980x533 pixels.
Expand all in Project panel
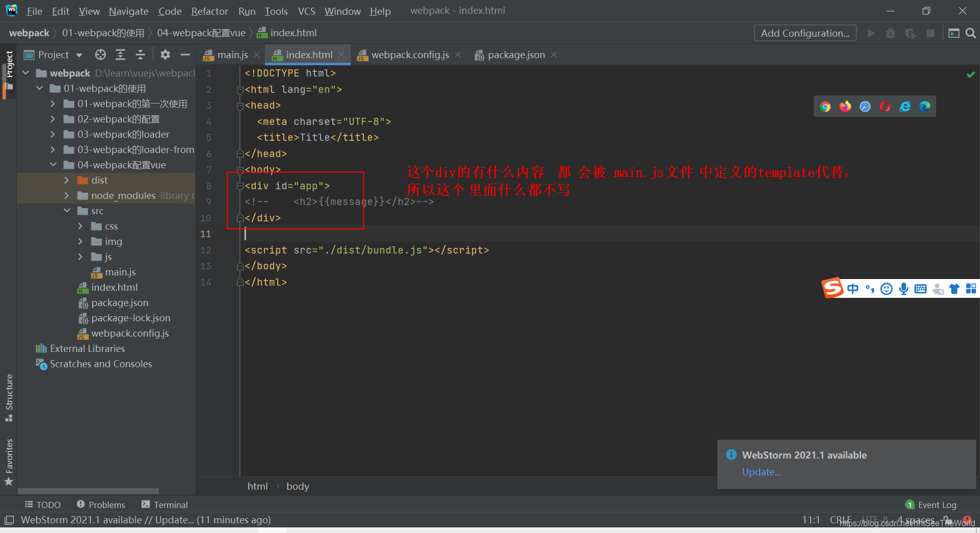(x=120, y=55)
